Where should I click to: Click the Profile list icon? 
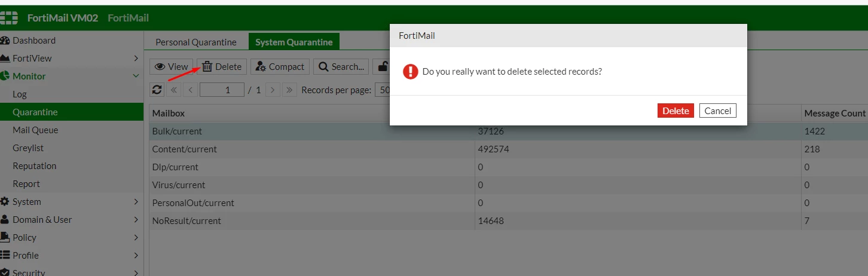tap(5, 256)
